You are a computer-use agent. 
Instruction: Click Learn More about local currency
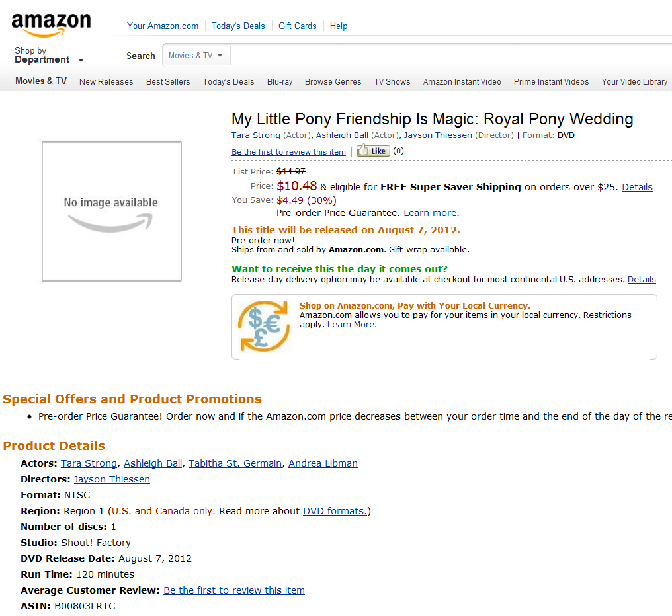[x=352, y=325]
